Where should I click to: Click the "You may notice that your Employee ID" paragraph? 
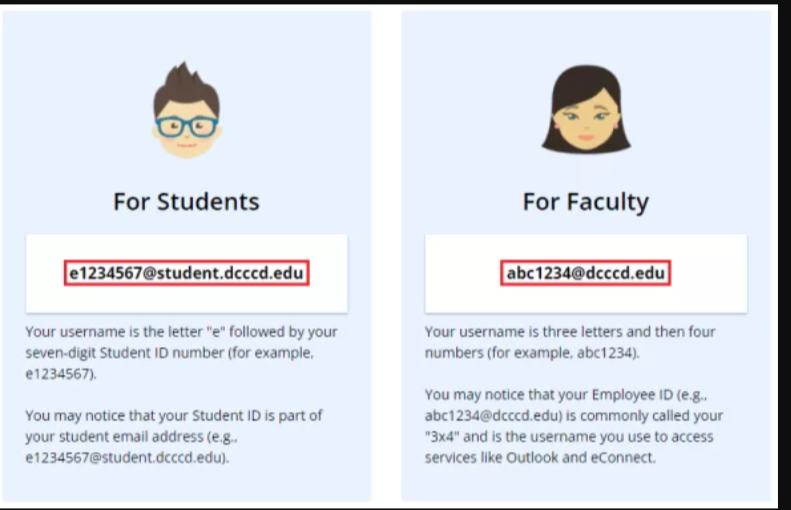tap(574, 426)
